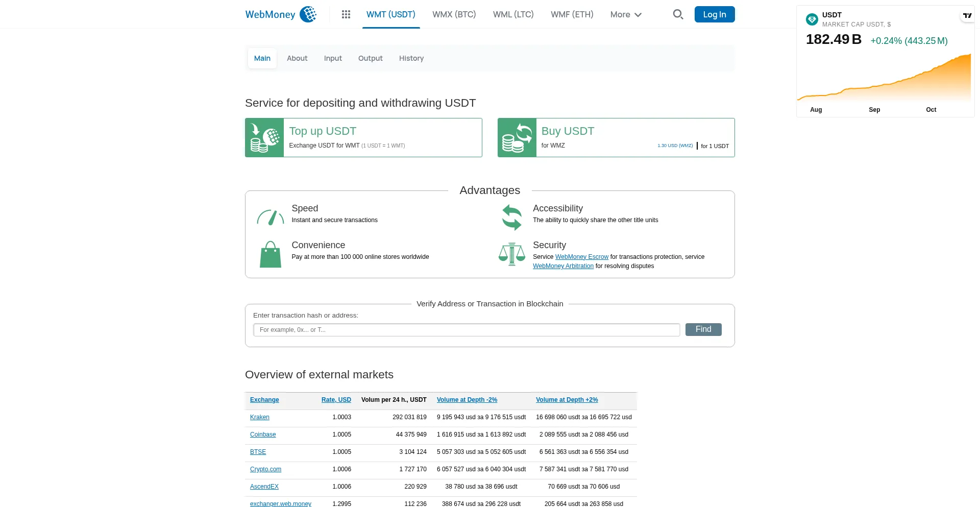Click the USDT market cap chart area
The image size is (980, 507).
[x=884, y=79]
